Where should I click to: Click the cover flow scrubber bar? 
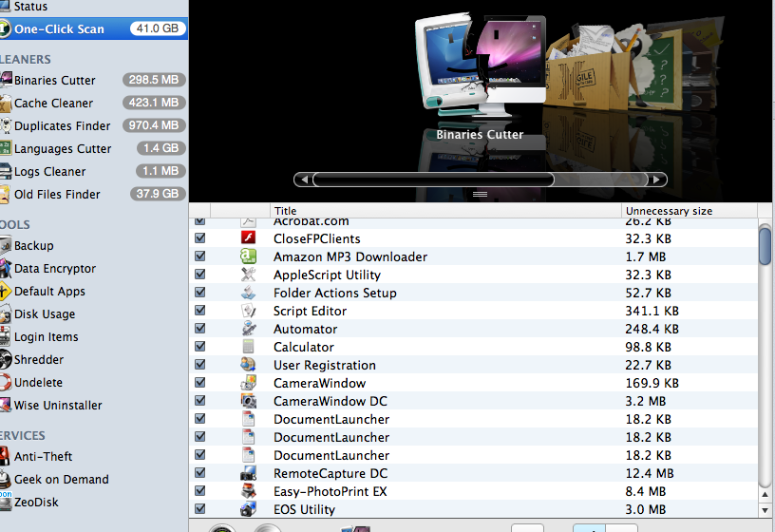433,180
